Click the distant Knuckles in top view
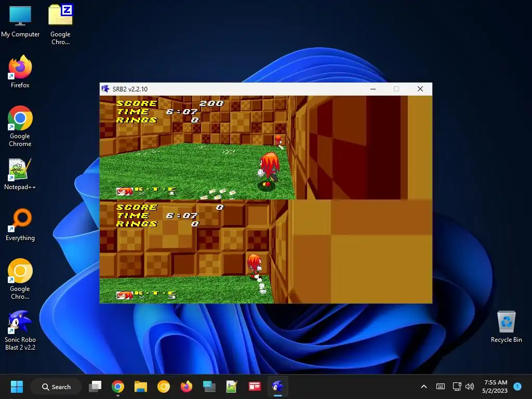 pos(278,141)
